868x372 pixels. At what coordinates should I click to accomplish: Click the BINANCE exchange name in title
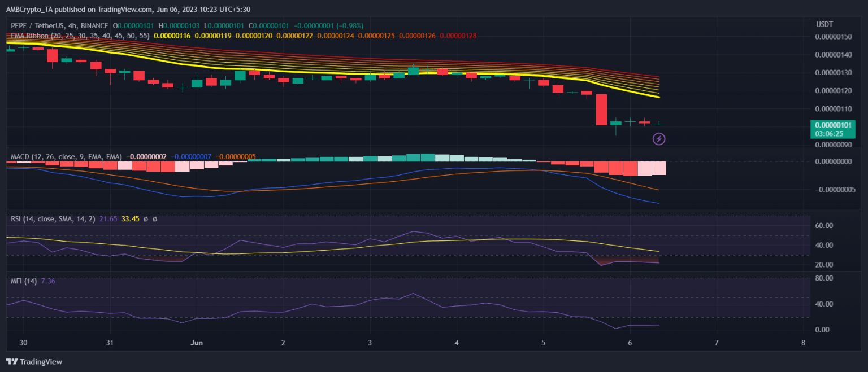(96, 26)
